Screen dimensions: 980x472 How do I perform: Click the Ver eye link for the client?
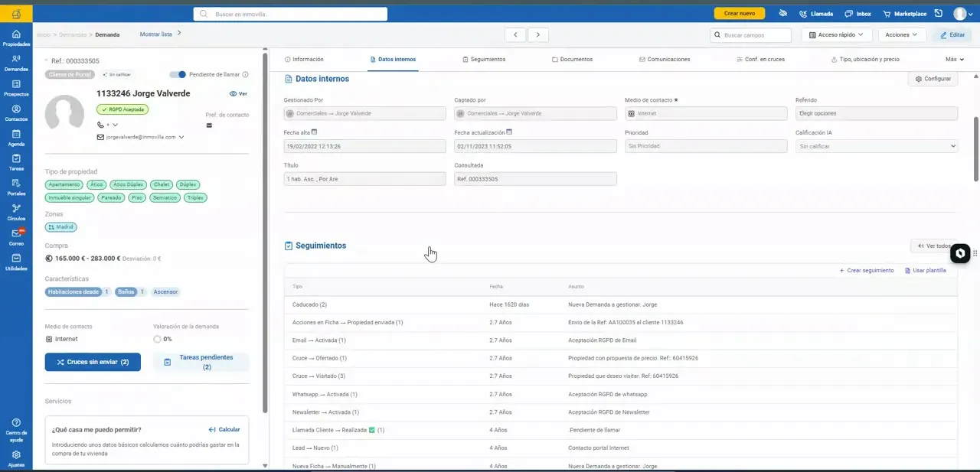click(238, 93)
